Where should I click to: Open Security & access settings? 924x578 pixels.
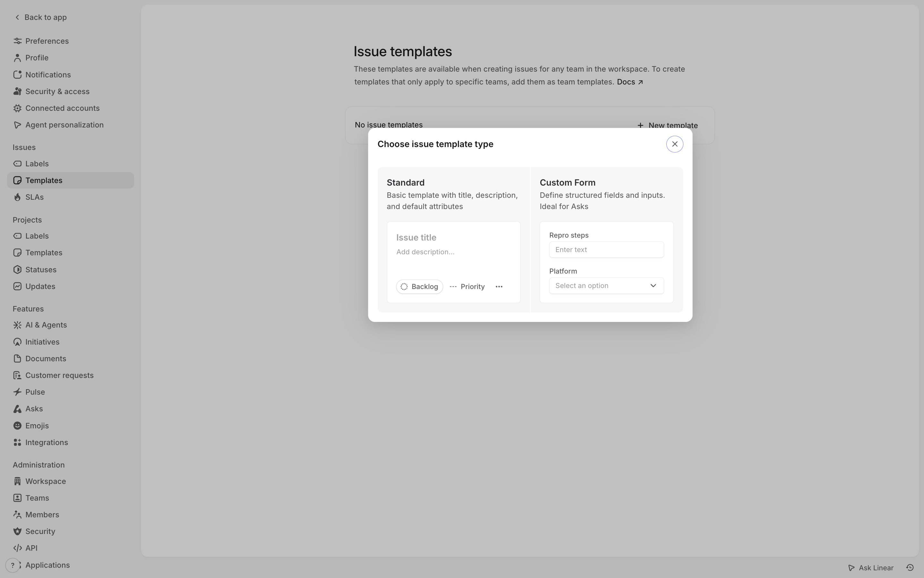[70, 92]
